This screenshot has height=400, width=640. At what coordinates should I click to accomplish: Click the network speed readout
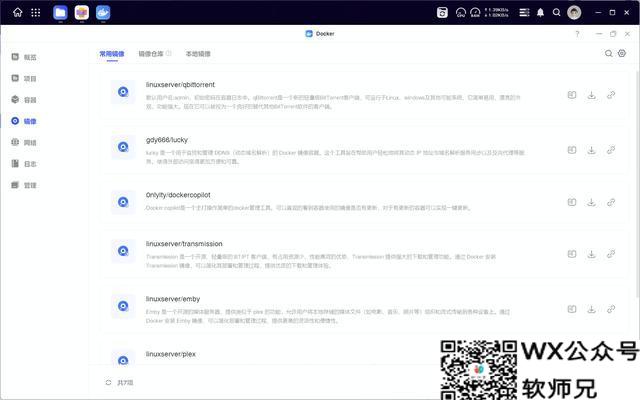coord(497,13)
